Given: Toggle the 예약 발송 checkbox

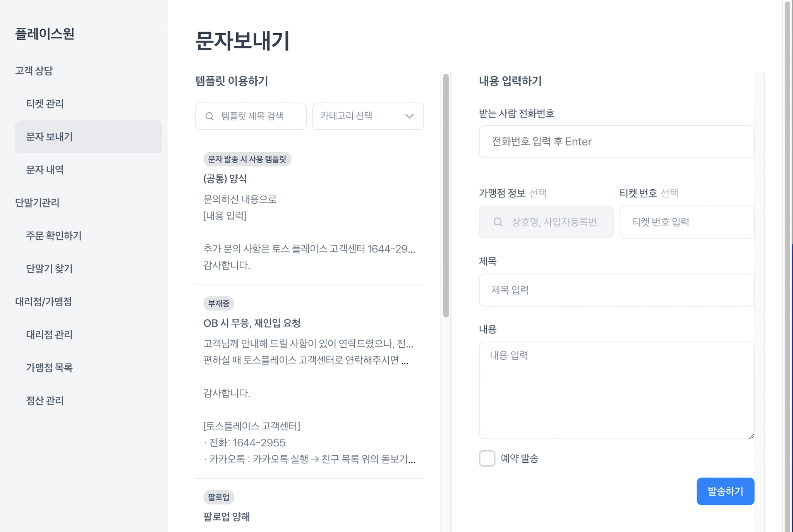Looking at the screenshot, I should click(x=487, y=458).
